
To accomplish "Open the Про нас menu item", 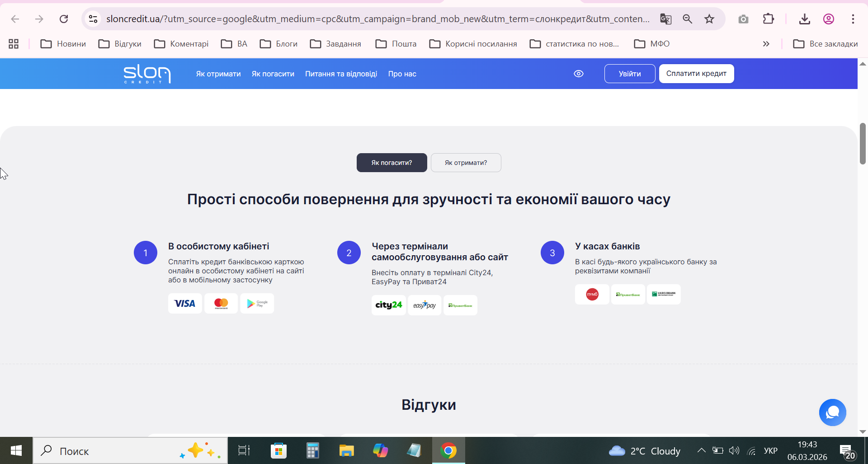I will [402, 74].
